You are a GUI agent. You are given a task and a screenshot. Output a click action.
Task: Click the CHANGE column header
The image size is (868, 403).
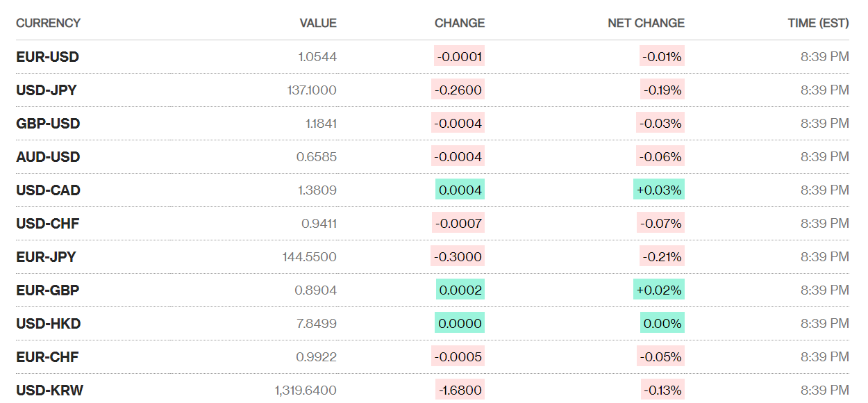pyautogui.click(x=459, y=23)
